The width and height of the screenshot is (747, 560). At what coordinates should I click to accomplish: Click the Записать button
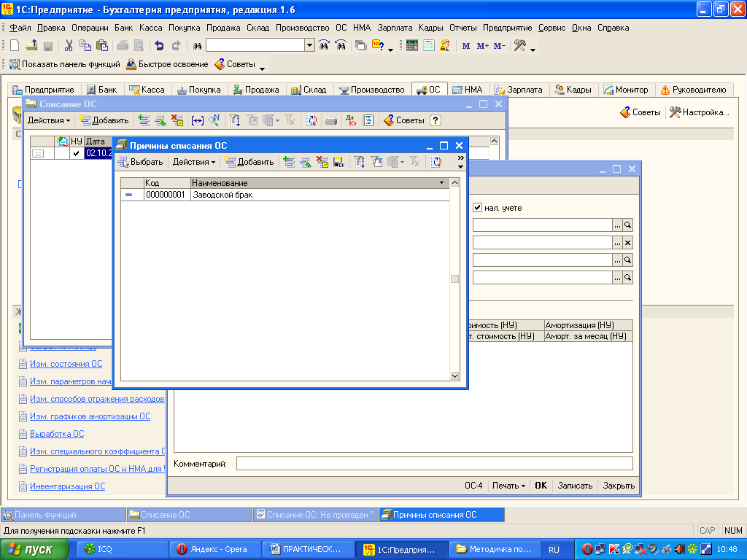tap(575, 486)
